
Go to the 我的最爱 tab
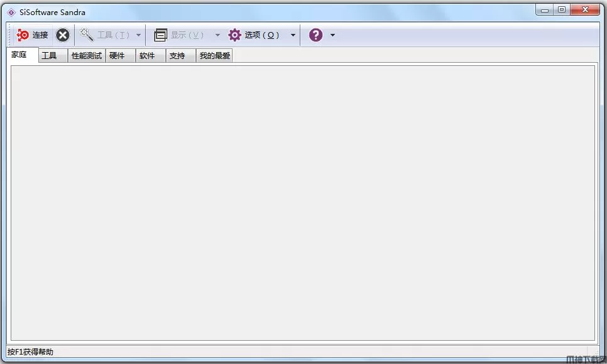[214, 56]
